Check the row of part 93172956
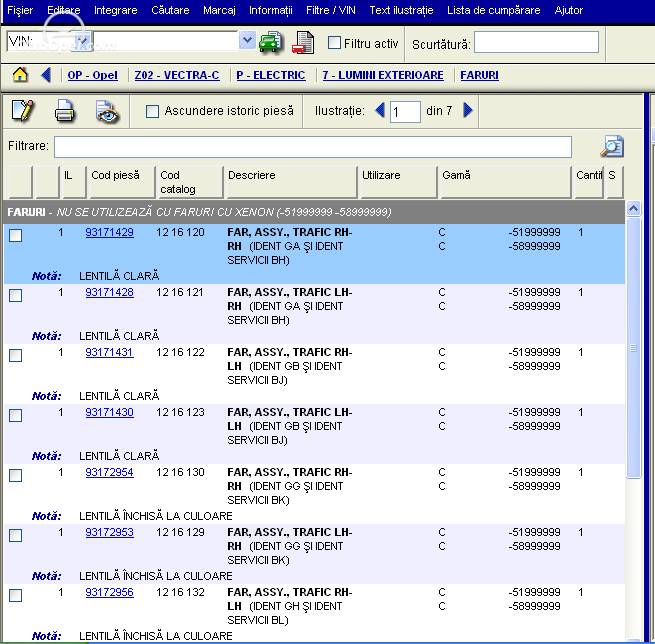Screen dimensions: 655x644 (15, 596)
